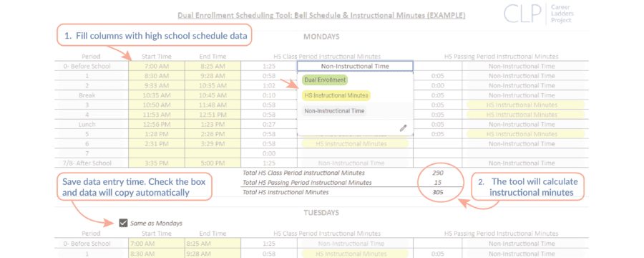Image resolution: width=644 pixels, height=258 pixels.
Task: Choose gray Non-Instructional Time option in dropdown list
Action: [334, 111]
